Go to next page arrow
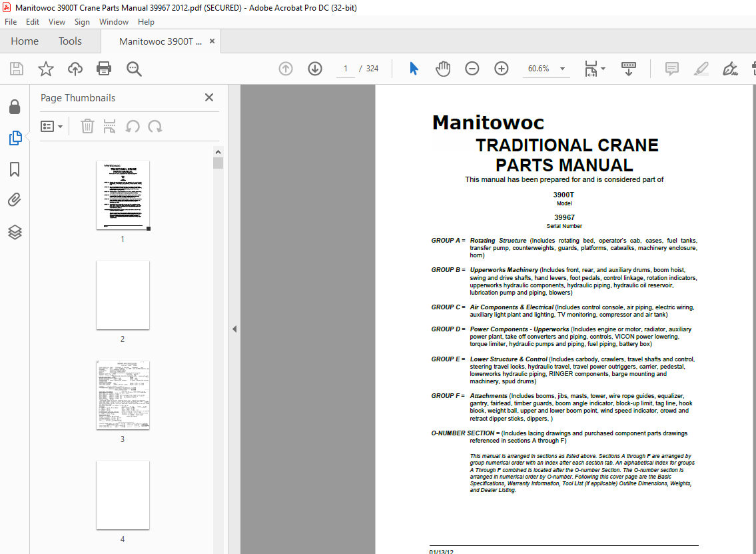This screenshot has width=756, height=554. pos(315,69)
